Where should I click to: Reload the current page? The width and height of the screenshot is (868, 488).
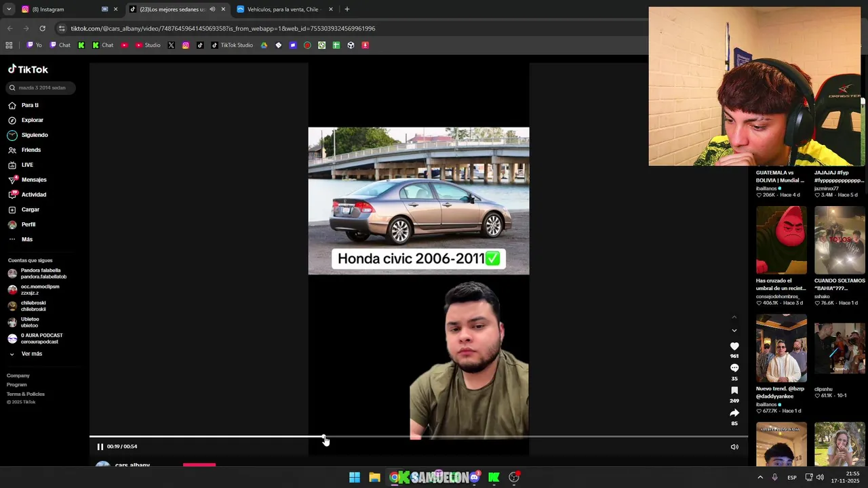click(x=42, y=28)
